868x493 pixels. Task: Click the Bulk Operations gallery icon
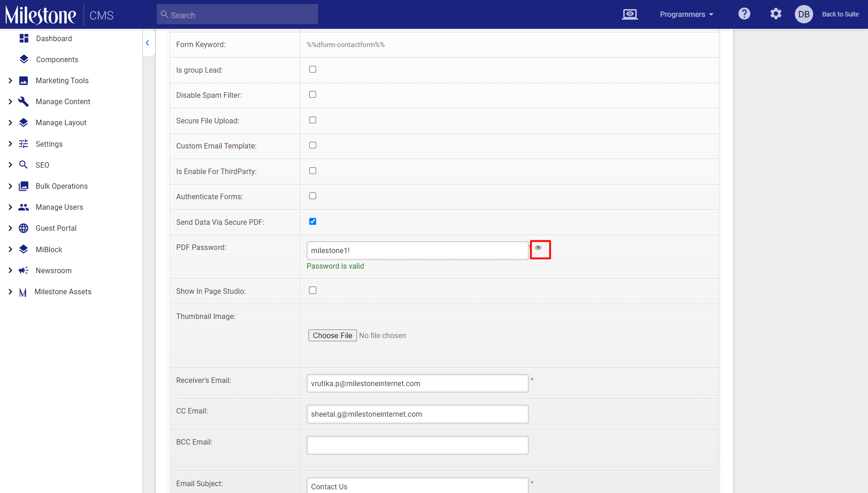24,186
